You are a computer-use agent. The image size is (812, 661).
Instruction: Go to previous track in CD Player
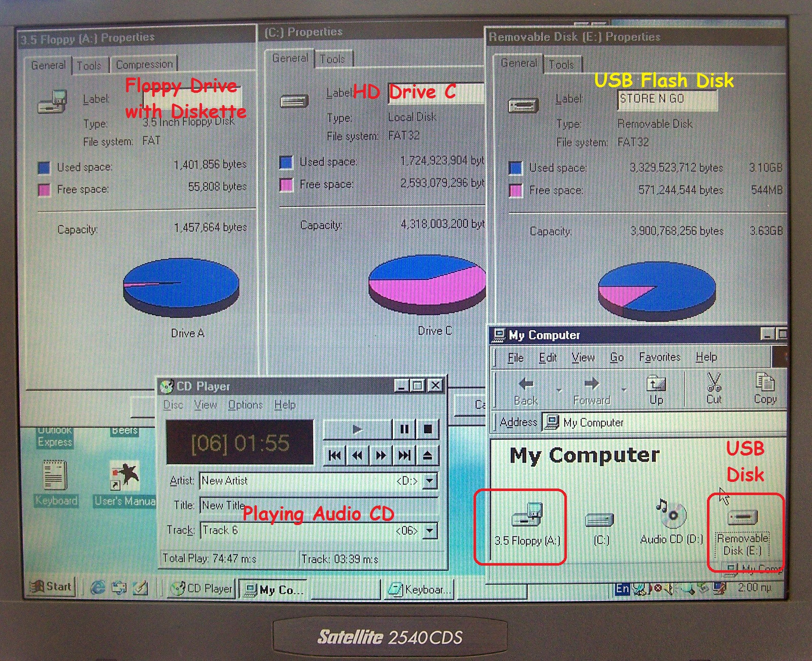coord(335,456)
